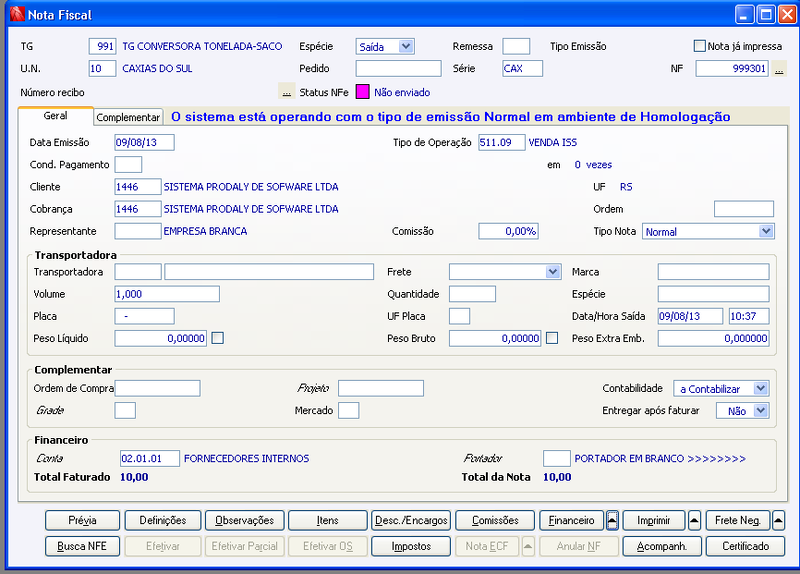800x574 pixels.
Task: Click the Impostos button
Action: point(411,546)
